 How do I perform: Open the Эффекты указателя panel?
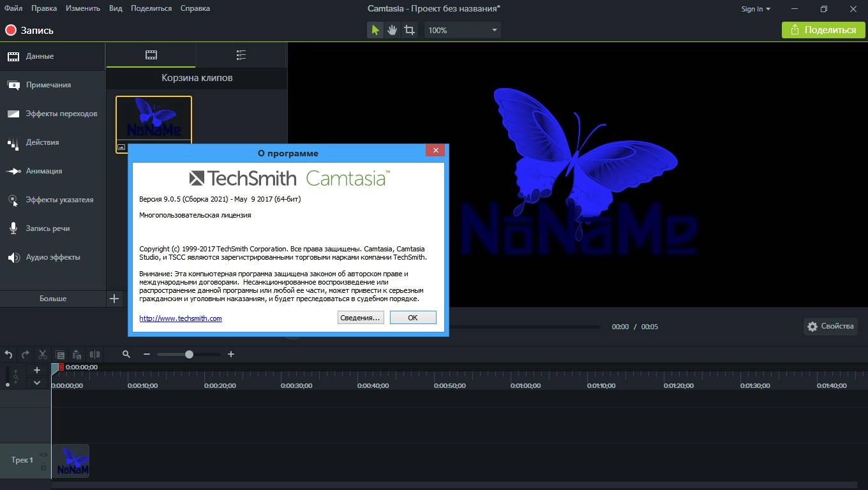click(x=52, y=200)
